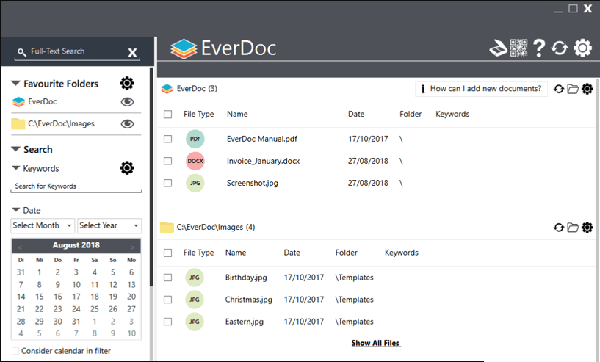Sort Images (4) list by Date column
This screenshot has height=362, width=600.
(292, 253)
